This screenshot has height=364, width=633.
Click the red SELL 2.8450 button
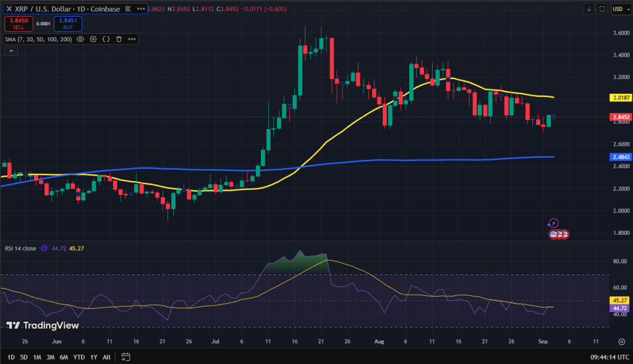pos(19,24)
